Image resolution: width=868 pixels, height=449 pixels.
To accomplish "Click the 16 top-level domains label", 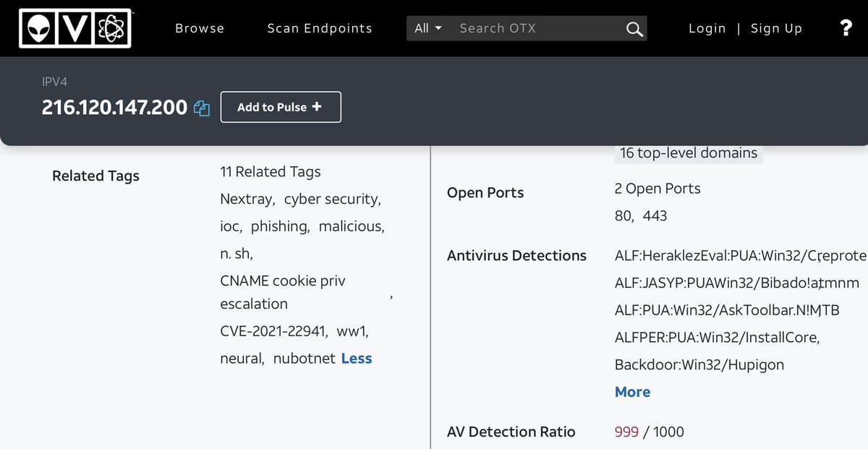I will coord(688,153).
